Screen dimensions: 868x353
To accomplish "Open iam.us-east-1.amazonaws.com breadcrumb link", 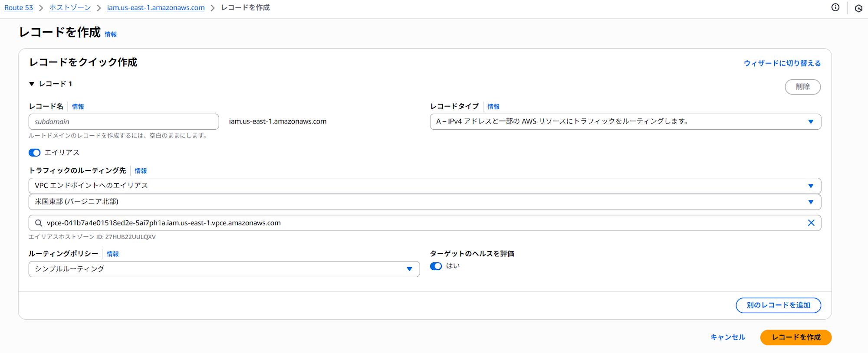I will click(156, 8).
